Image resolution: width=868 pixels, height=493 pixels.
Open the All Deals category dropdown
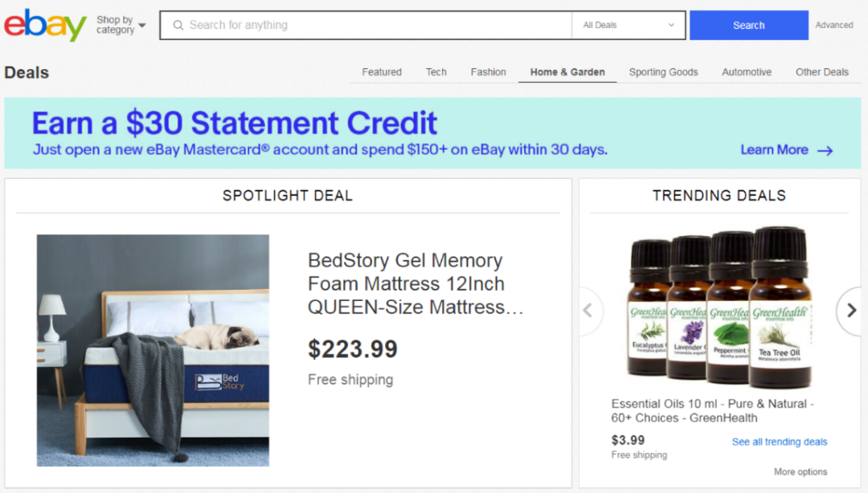click(628, 25)
